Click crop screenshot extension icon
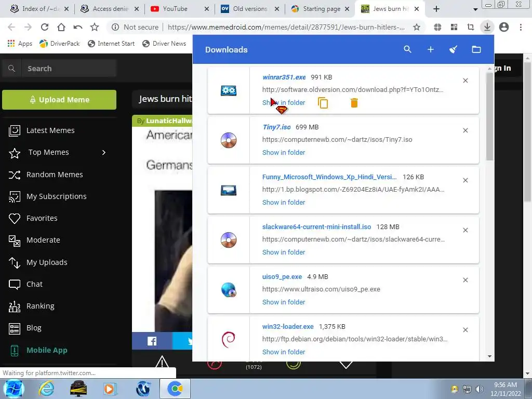Image resolution: width=532 pixels, height=399 pixels. (471, 27)
